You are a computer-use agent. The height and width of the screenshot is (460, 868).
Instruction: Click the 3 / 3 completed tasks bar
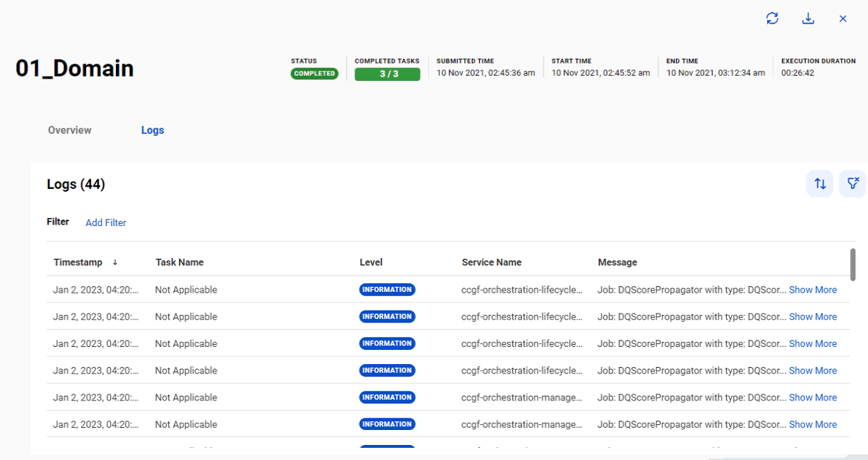point(387,74)
